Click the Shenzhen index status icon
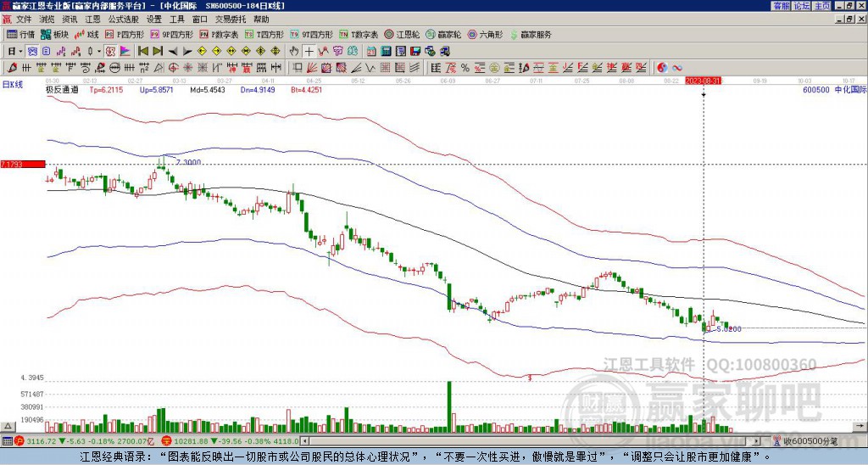The image size is (868, 465). (x=166, y=441)
